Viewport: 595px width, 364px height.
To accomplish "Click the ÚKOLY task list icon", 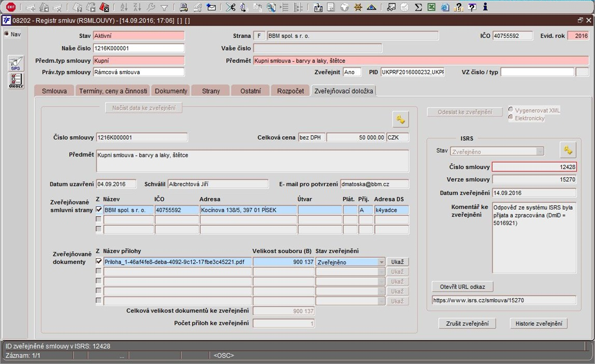I will coord(16,81).
